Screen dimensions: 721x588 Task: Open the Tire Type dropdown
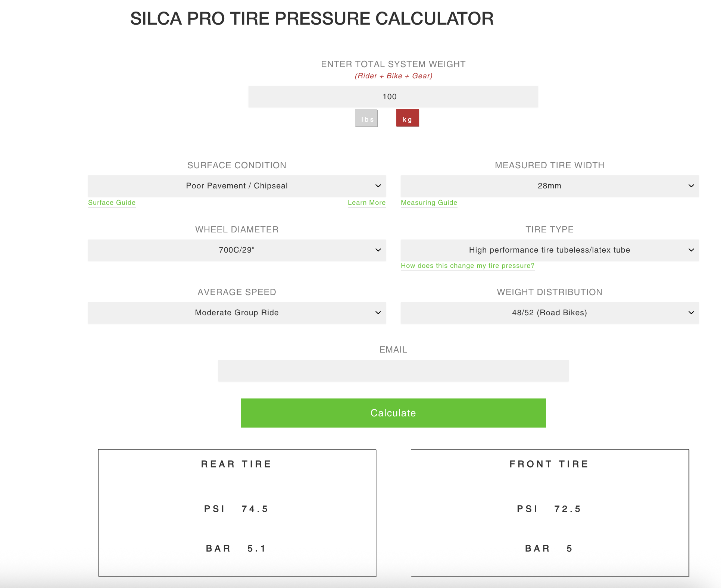point(549,250)
